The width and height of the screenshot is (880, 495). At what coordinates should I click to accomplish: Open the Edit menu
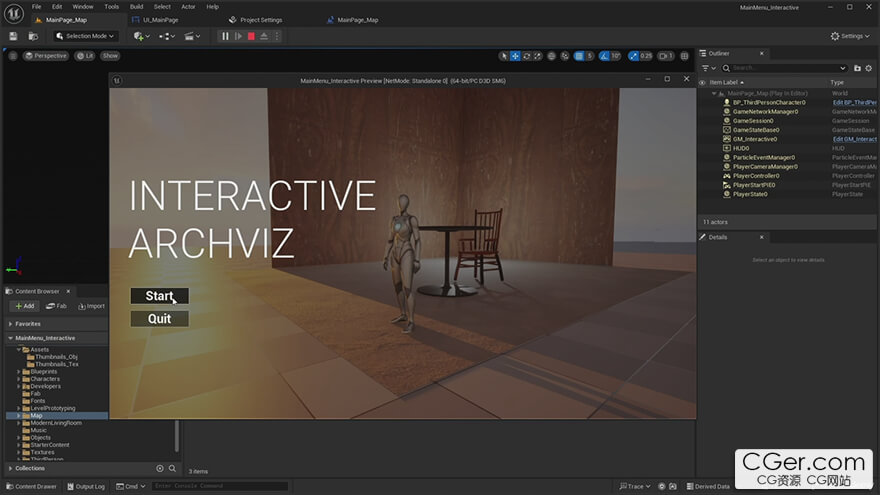[x=57, y=7]
